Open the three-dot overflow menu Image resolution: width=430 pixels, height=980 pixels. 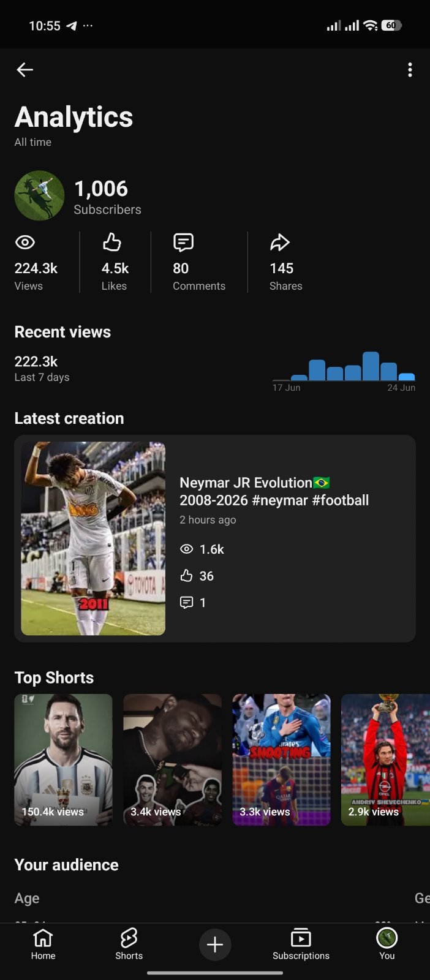point(410,70)
